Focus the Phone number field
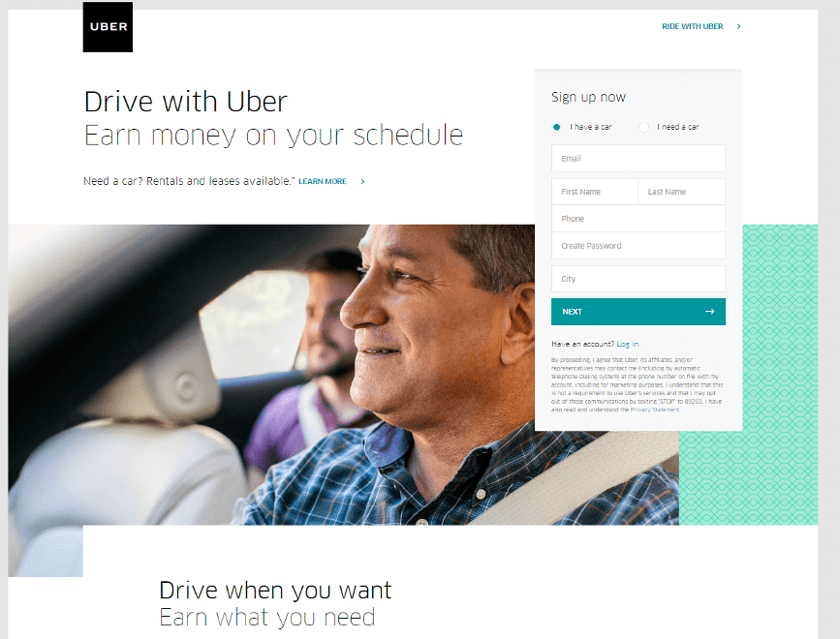This screenshot has width=840, height=639. [x=638, y=219]
